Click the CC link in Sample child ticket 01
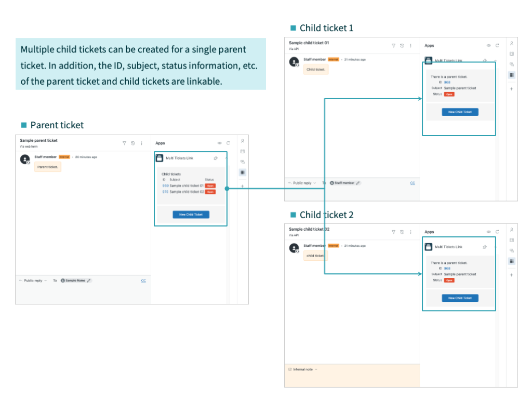Screen dimensions: 532x399 click(413, 183)
